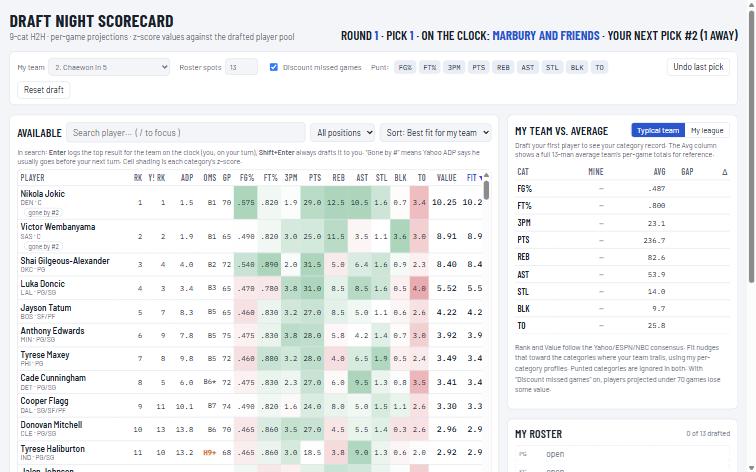Select the Cade Cunningham player row
Viewport: 756px width, 472px height.
click(x=251, y=382)
